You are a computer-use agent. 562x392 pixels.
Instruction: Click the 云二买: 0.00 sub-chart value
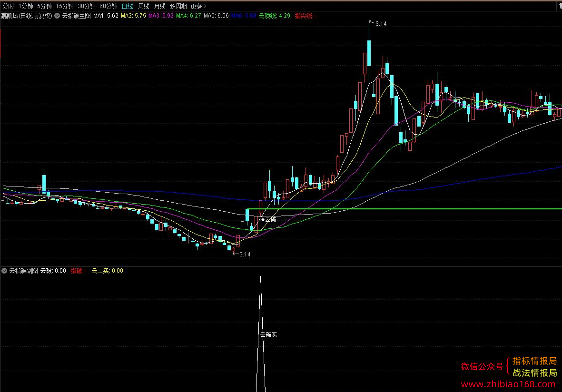pyautogui.click(x=108, y=271)
